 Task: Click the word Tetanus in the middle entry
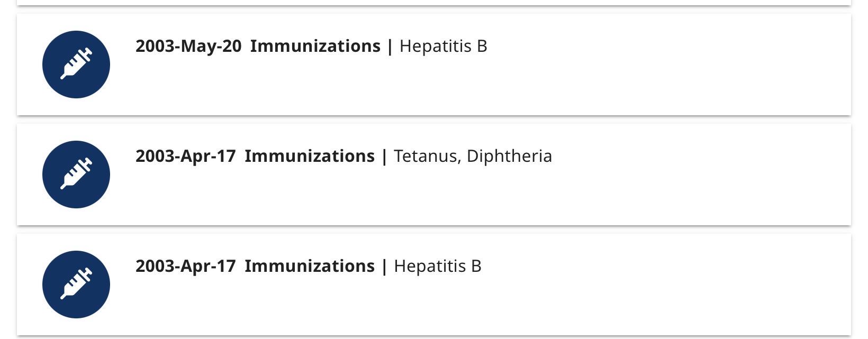click(x=427, y=156)
